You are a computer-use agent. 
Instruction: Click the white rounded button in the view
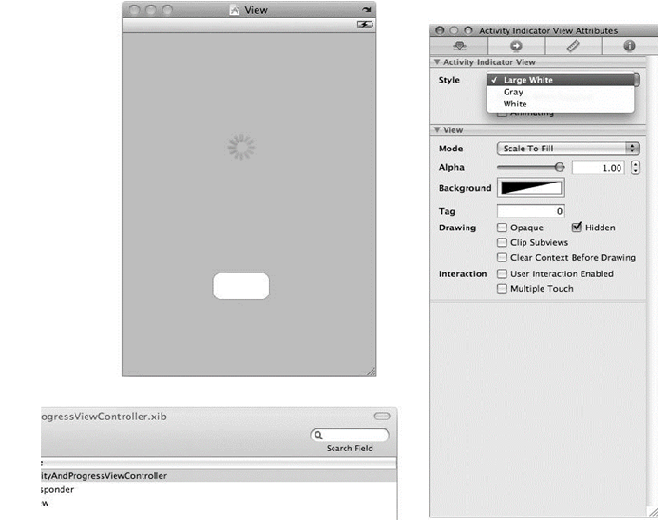coord(241,285)
